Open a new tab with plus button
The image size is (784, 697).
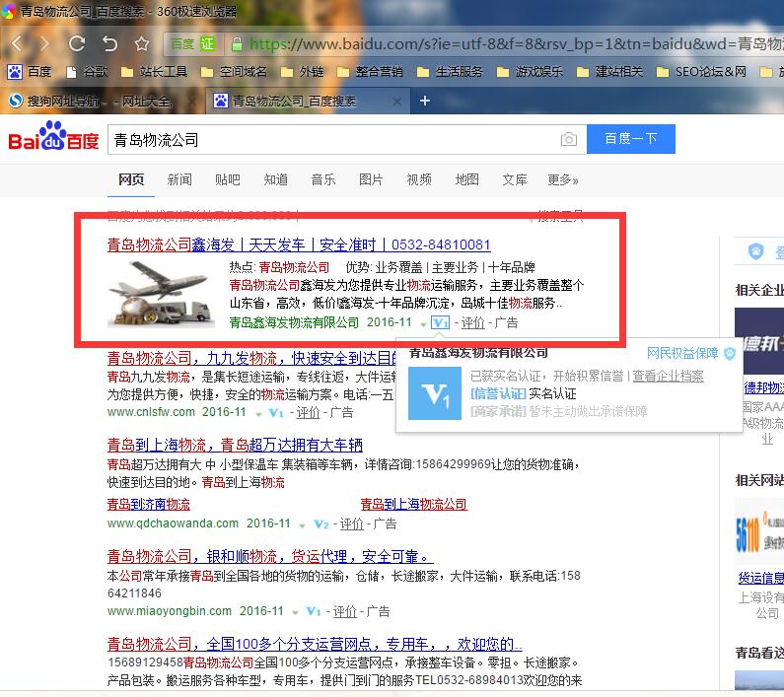click(424, 101)
